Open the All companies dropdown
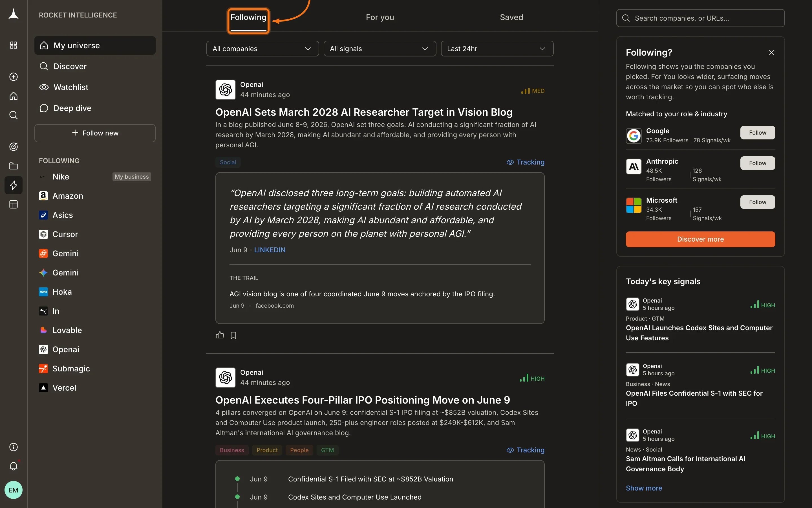The width and height of the screenshot is (812, 508). [x=262, y=49]
